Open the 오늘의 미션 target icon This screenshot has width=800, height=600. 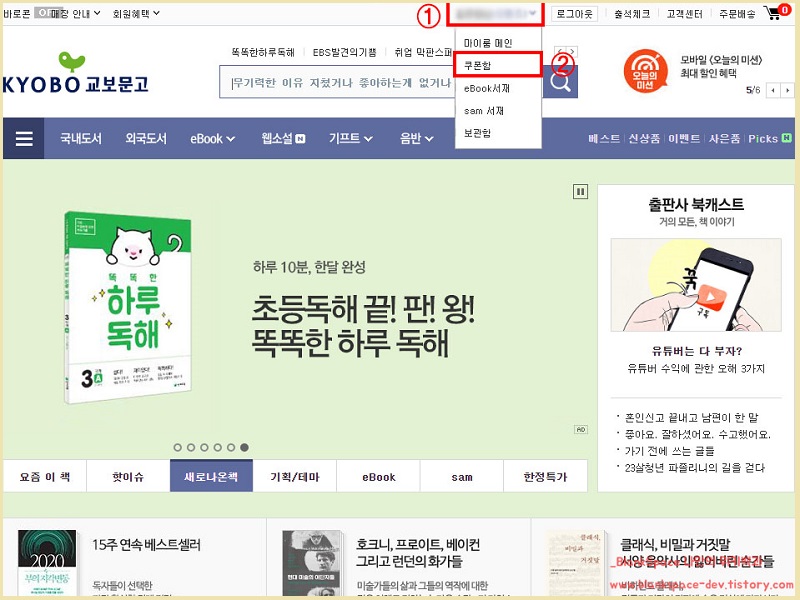[645, 71]
